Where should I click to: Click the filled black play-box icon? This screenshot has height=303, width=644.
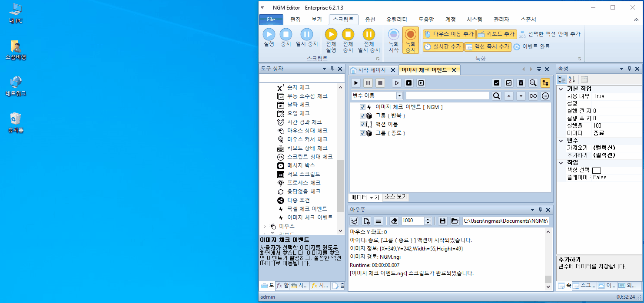pyautogui.click(x=409, y=83)
